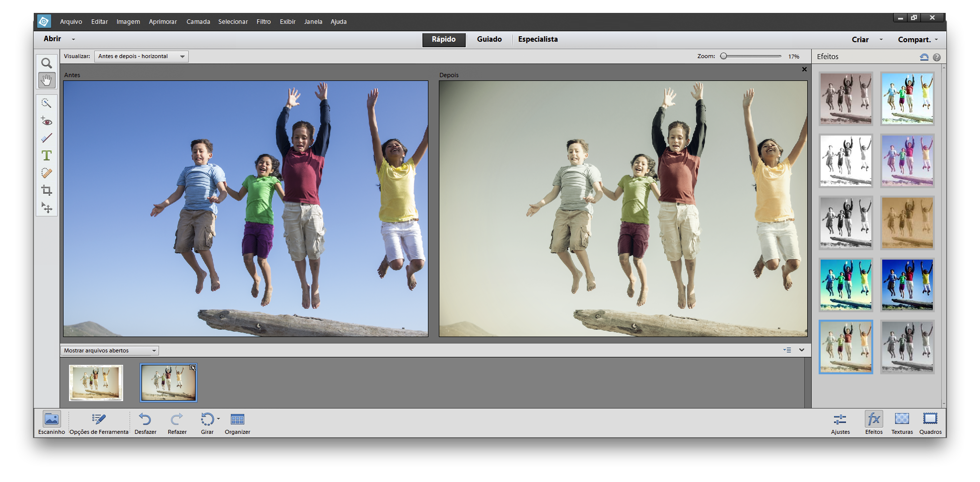Expand the Mostrar arquivos abertos dropdown
Viewport: 980px width, 482px height.
pyautogui.click(x=110, y=350)
